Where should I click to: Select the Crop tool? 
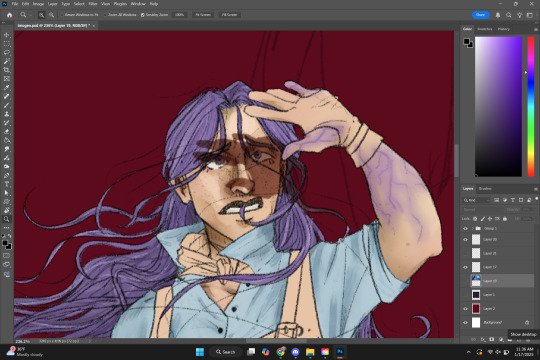7,70
